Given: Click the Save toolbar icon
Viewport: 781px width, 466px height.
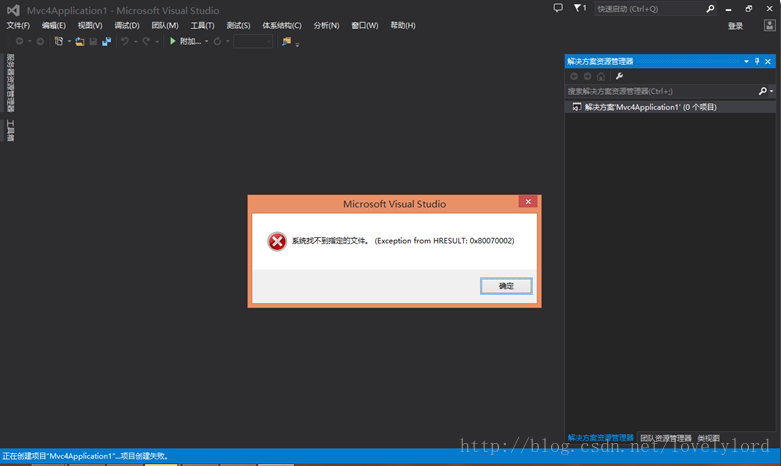Looking at the screenshot, I should pyautogui.click(x=93, y=41).
